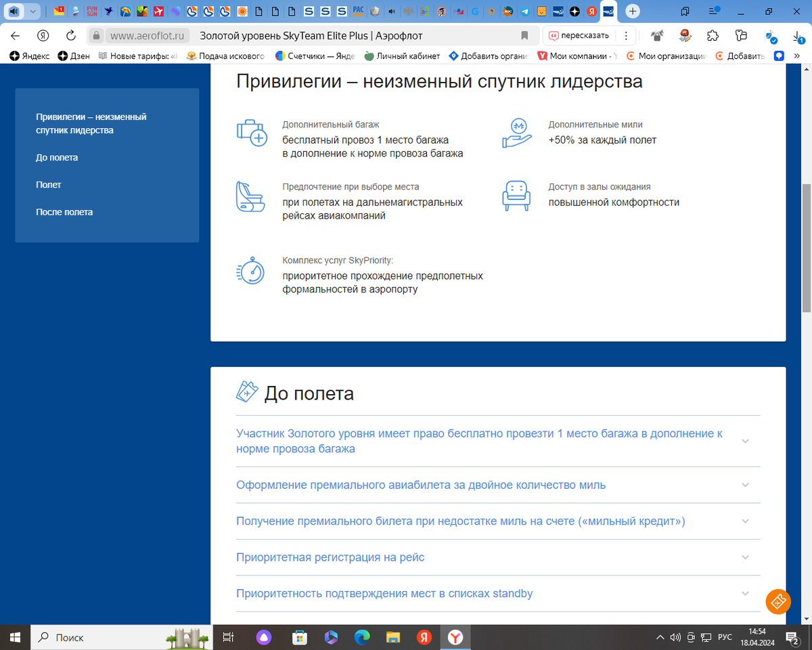Open Yandex home via the Я button
This screenshot has height=650, width=812.
[43, 36]
